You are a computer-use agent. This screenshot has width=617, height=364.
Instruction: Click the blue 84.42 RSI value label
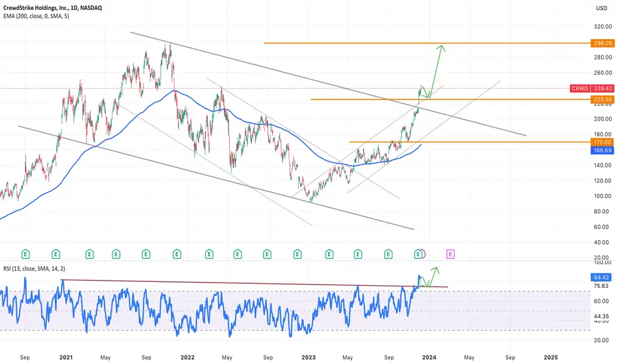[602, 277]
